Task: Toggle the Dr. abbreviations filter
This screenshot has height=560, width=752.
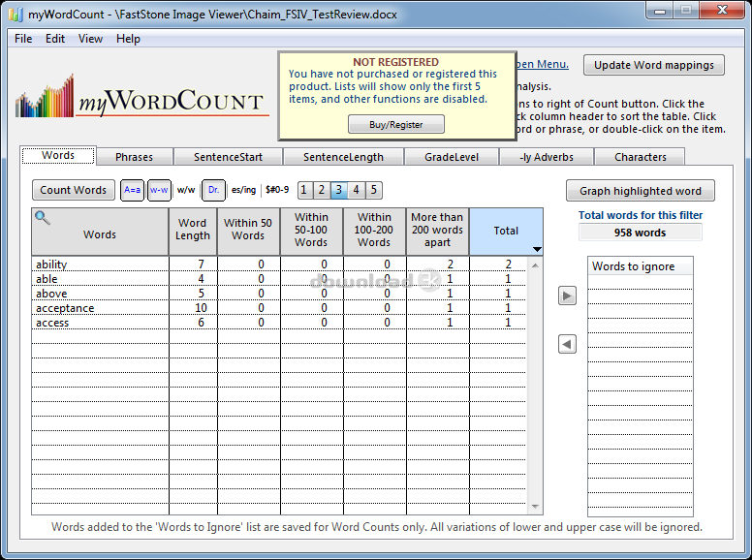Action: click(x=213, y=190)
